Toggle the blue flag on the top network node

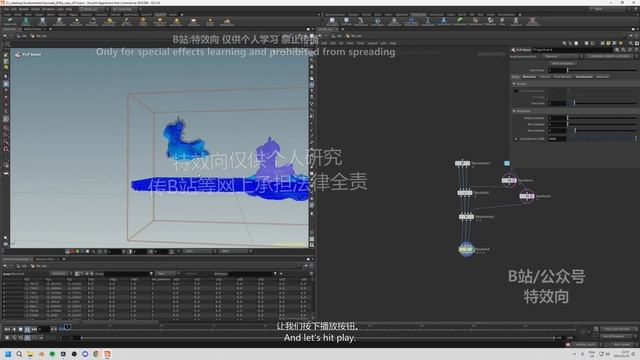pos(507,163)
